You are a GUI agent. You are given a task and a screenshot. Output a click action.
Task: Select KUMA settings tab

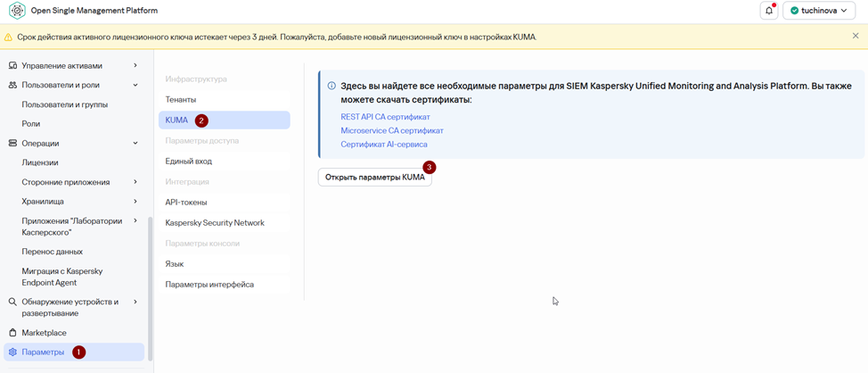coord(225,120)
